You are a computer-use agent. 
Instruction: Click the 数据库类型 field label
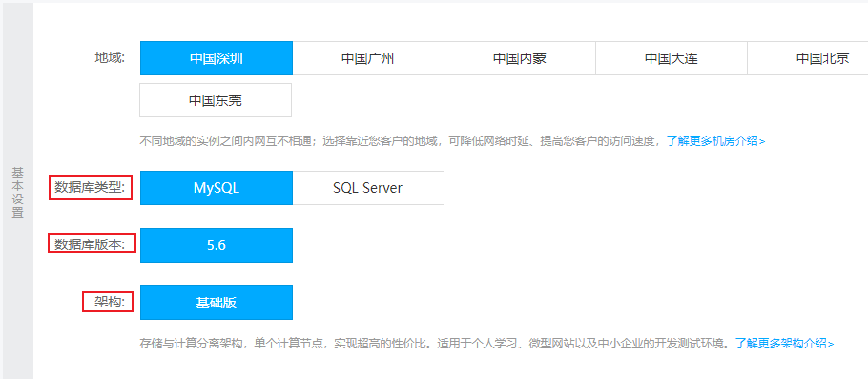tap(91, 188)
